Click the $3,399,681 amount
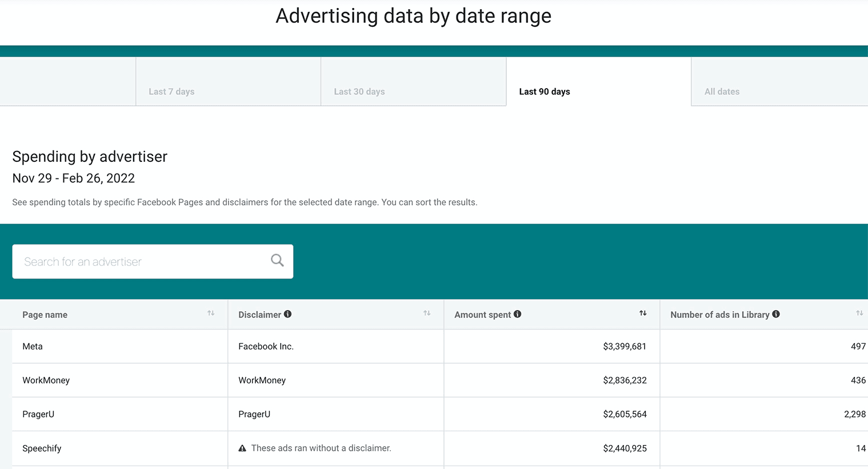Screen dimensions: 868x469 pyautogui.click(x=625, y=347)
